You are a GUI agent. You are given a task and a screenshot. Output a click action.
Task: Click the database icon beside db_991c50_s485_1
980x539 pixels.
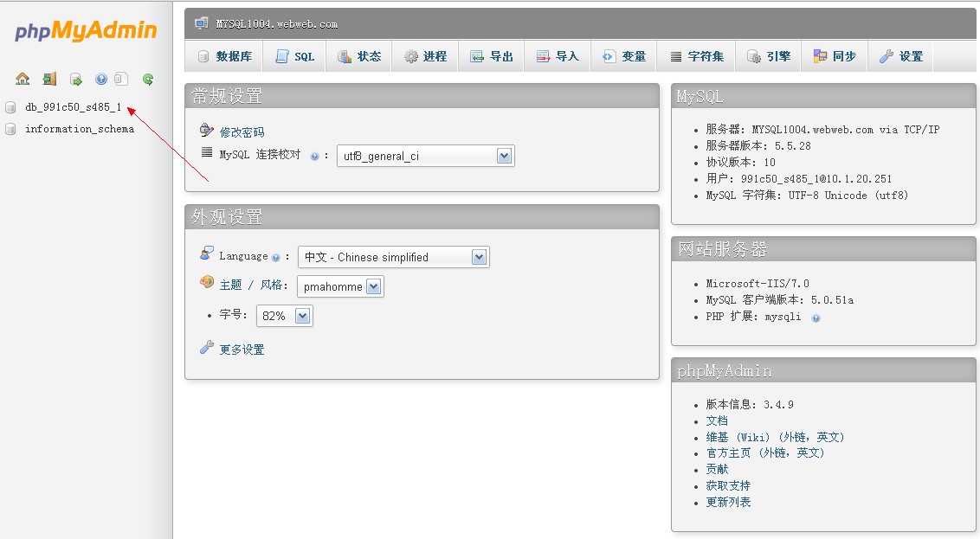10,107
